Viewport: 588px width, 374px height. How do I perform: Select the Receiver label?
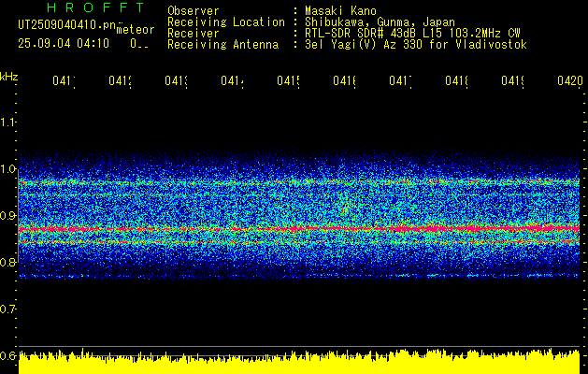click(x=194, y=34)
